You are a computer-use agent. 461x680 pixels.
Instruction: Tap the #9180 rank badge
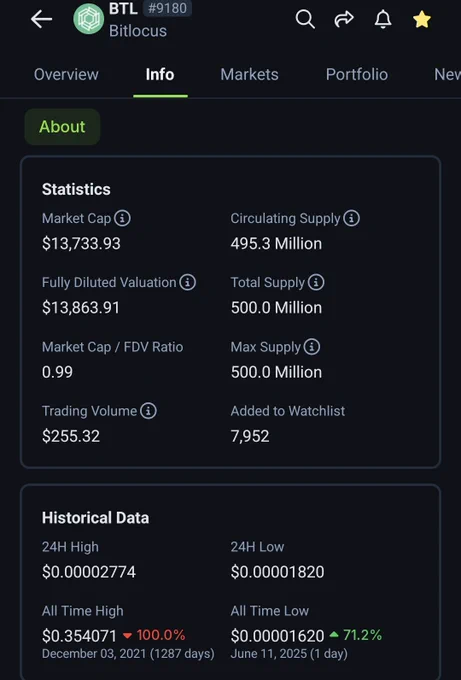167,8
